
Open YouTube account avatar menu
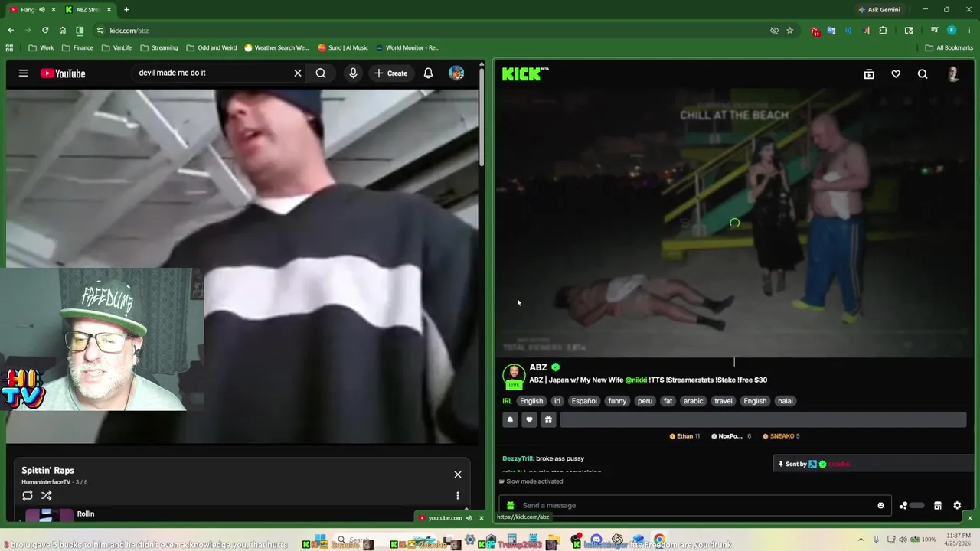click(456, 73)
